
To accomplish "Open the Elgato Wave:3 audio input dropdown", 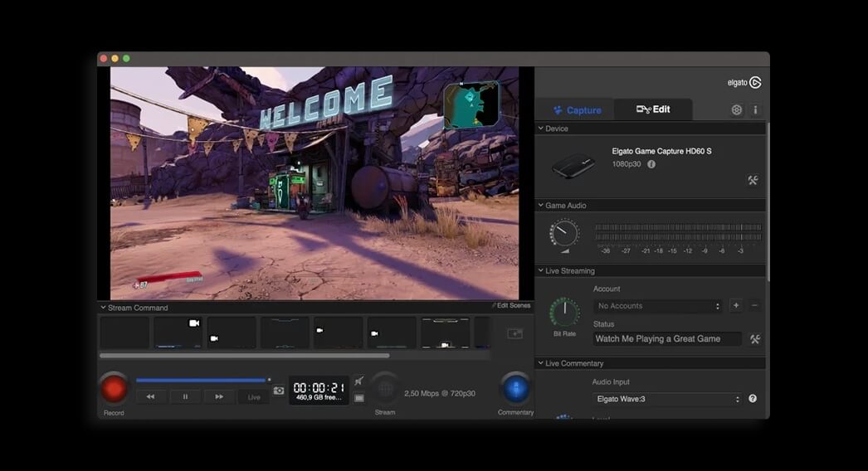I will pos(667,399).
